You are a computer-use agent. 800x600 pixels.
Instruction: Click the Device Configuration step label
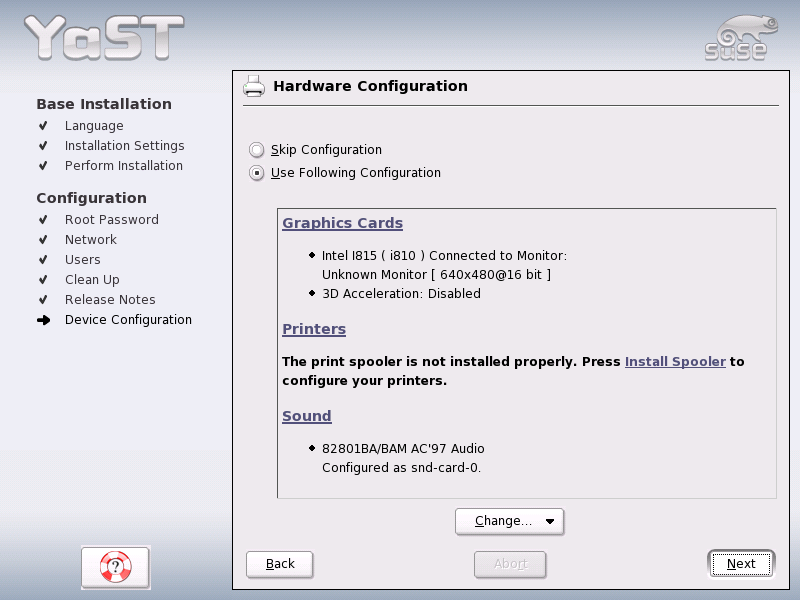(128, 320)
